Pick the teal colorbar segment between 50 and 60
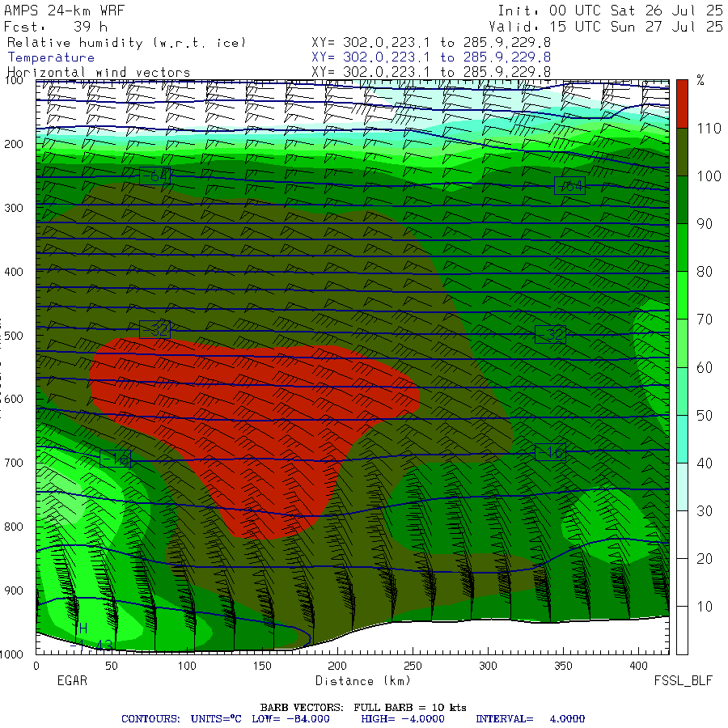 [x=682, y=391]
